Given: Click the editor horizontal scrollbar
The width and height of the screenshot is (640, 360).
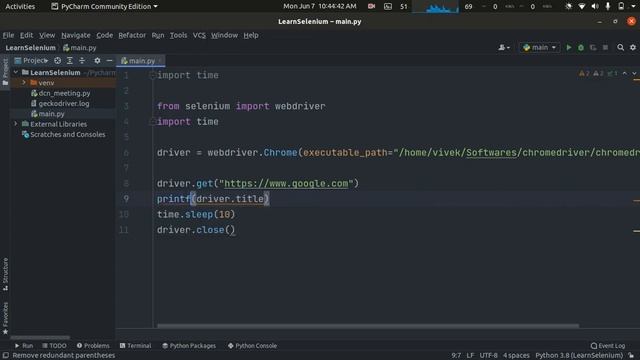Looking at the screenshot, I should pos(367,326).
